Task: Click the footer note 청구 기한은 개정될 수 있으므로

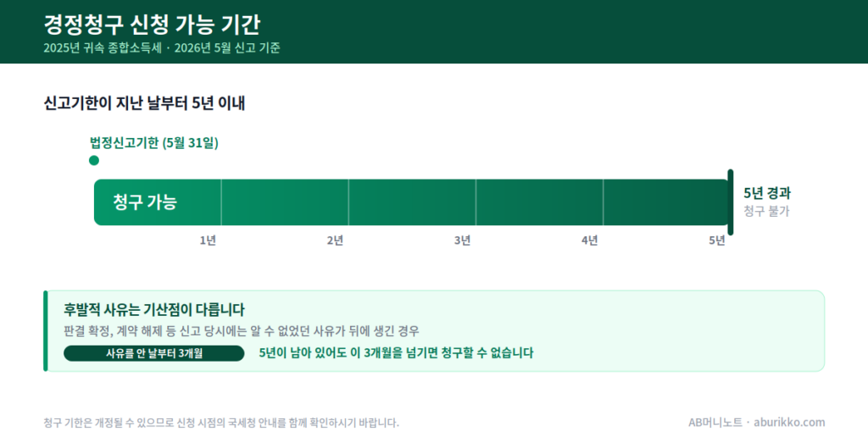Action: [221, 423]
